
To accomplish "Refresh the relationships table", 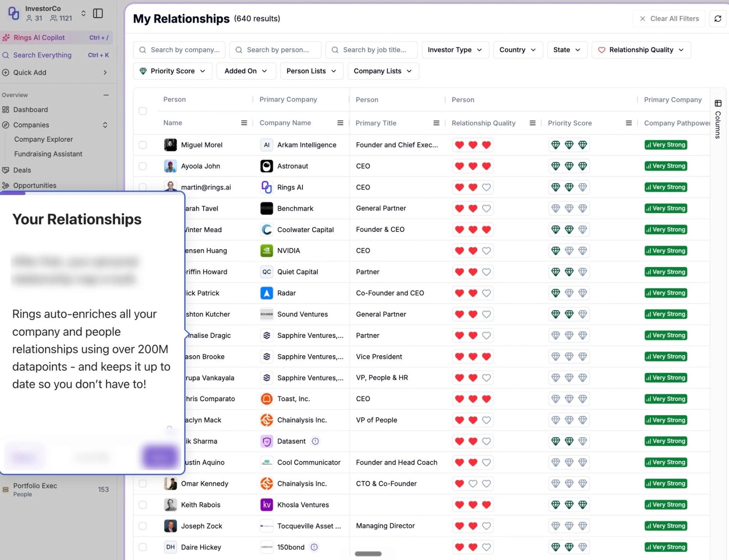I will [x=718, y=19].
